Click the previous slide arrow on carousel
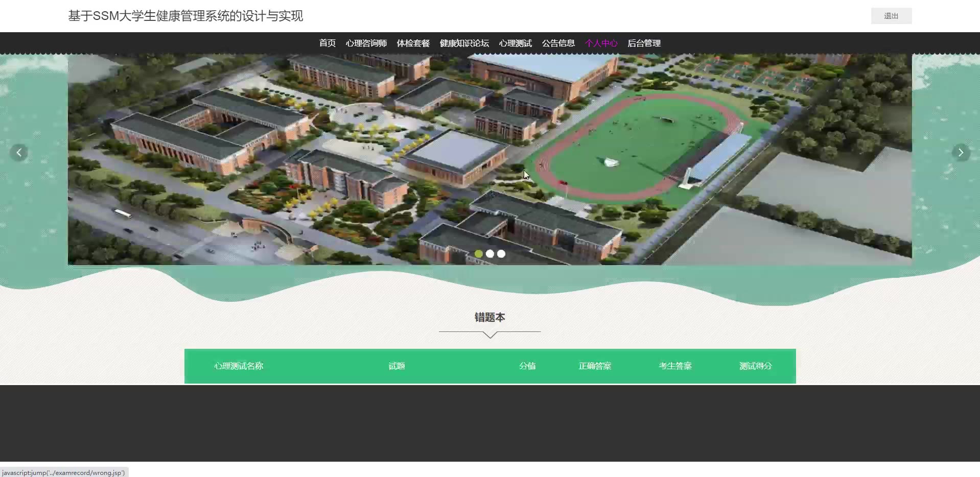This screenshot has height=477, width=980. click(x=19, y=152)
